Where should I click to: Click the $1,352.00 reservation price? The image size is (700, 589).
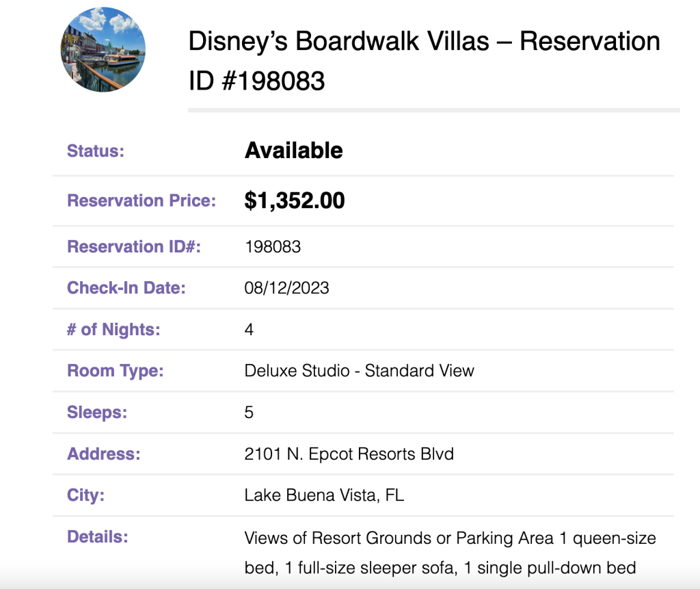coord(295,200)
